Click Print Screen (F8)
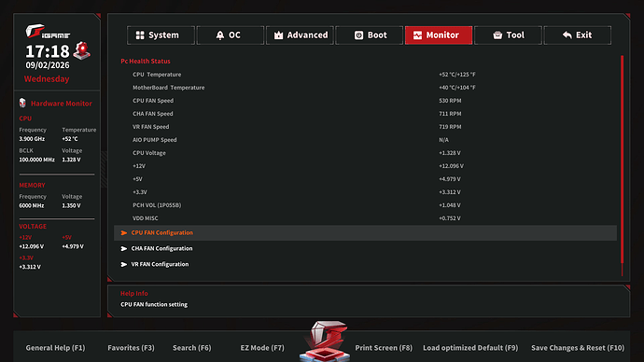This screenshot has height=362, width=644. (384, 348)
